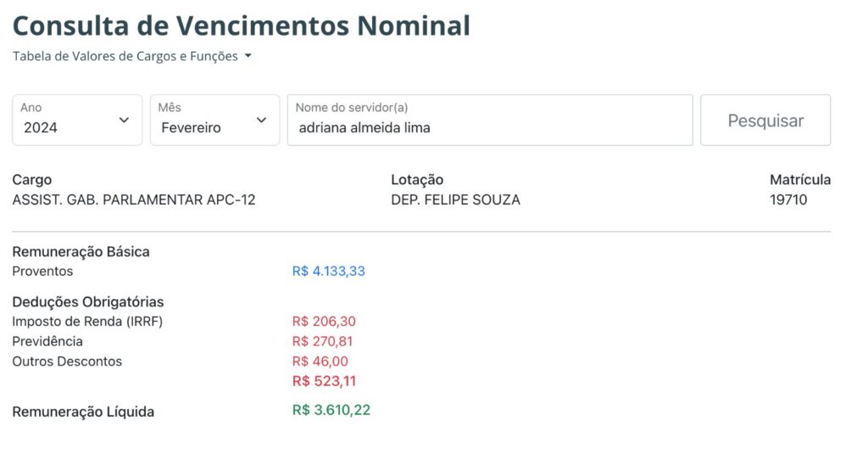868x465 pixels.
Task: Select the cargo text ASSIST. GAB. PARLAMENTAR APC-12
Action: coord(134,200)
